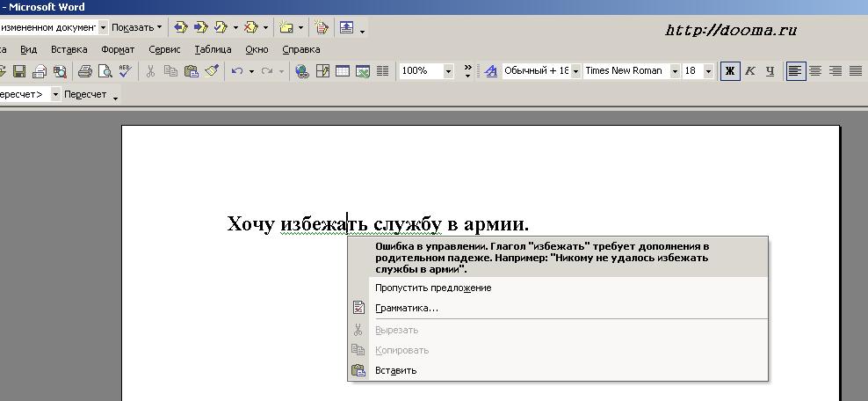Open Print Preview from the toolbar
The width and height of the screenshot is (868, 401).
(105, 71)
